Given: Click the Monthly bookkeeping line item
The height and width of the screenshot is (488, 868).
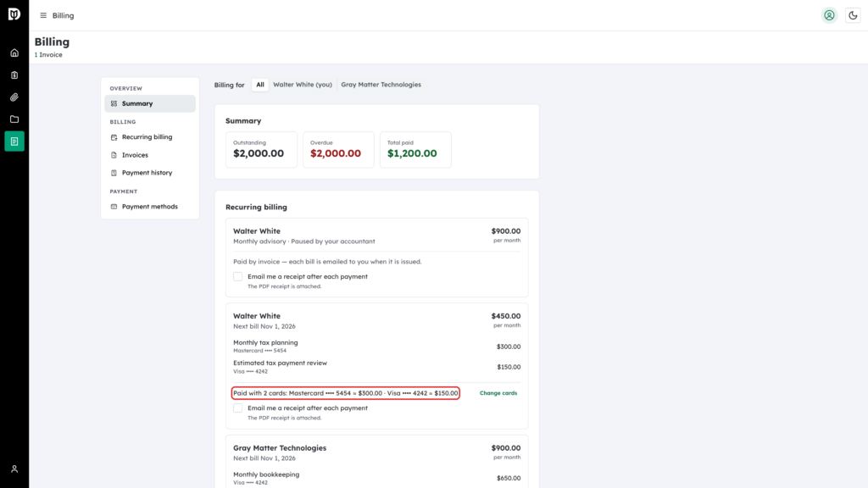Looking at the screenshot, I should (x=376, y=478).
